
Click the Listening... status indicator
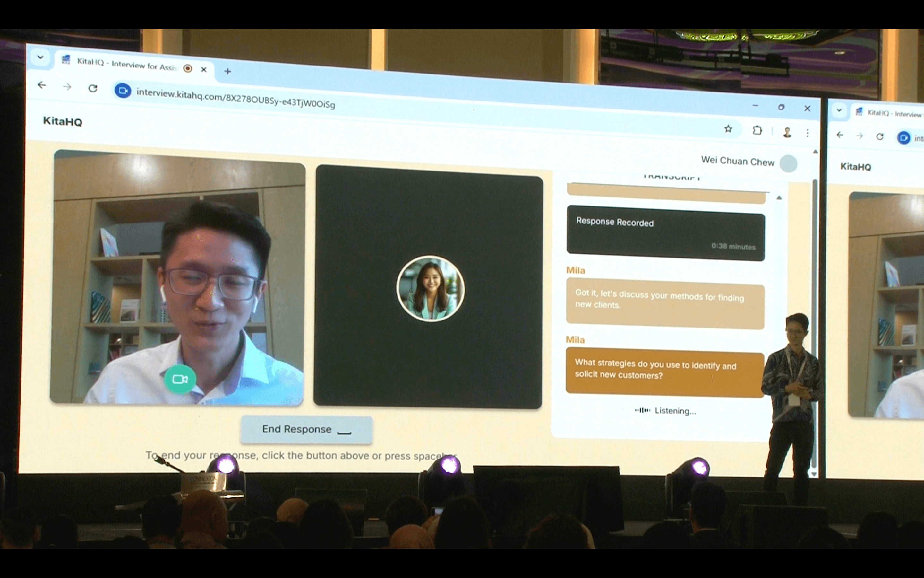(665, 411)
